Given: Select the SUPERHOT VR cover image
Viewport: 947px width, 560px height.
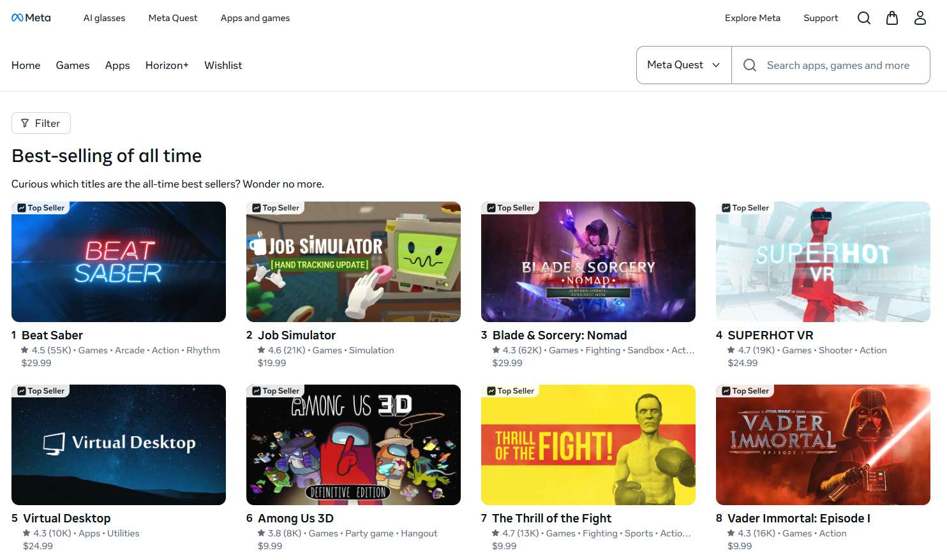Looking at the screenshot, I should point(823,262).
